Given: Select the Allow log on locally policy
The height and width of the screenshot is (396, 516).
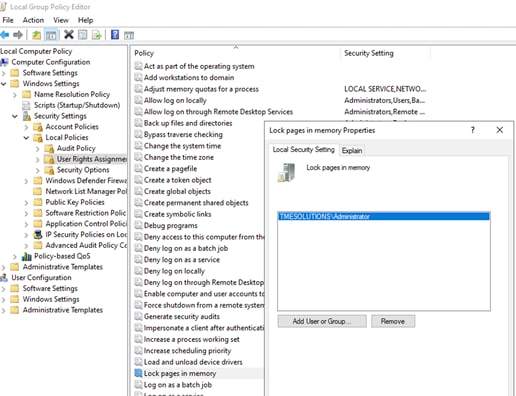Looking at the screenshot, I should click(x=175, y=100).
